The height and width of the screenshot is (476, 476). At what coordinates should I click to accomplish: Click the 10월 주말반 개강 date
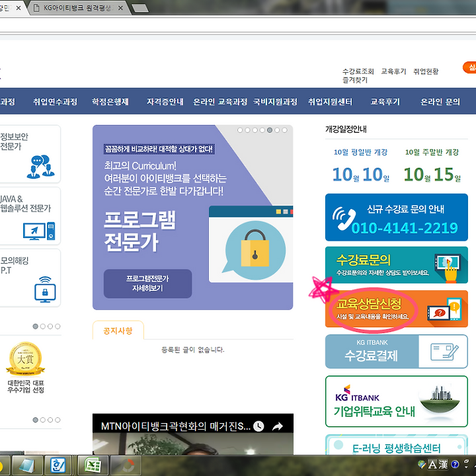point(432,175)
